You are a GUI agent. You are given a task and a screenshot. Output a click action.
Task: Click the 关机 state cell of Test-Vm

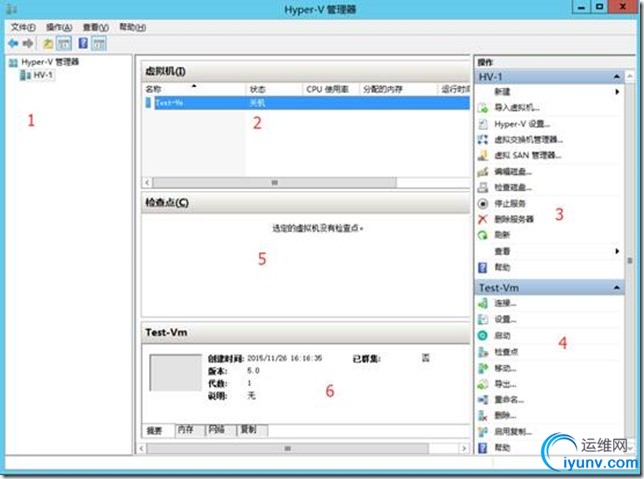point(258,103)
